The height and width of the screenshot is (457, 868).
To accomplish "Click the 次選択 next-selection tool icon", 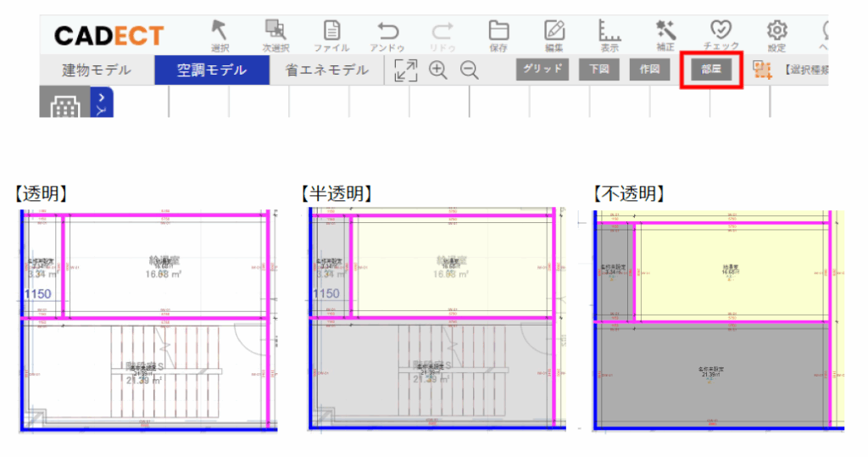I will coord(275,32).
